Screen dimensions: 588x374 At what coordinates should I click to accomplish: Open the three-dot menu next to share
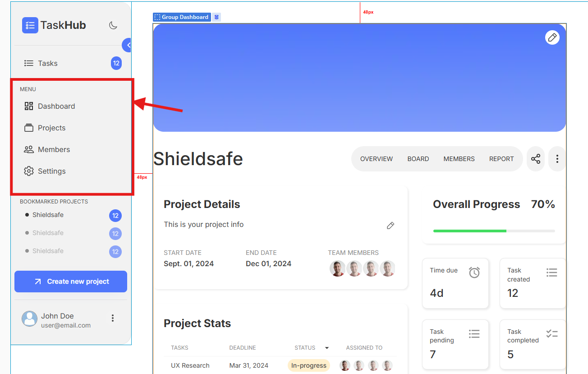tap(557, 159)
